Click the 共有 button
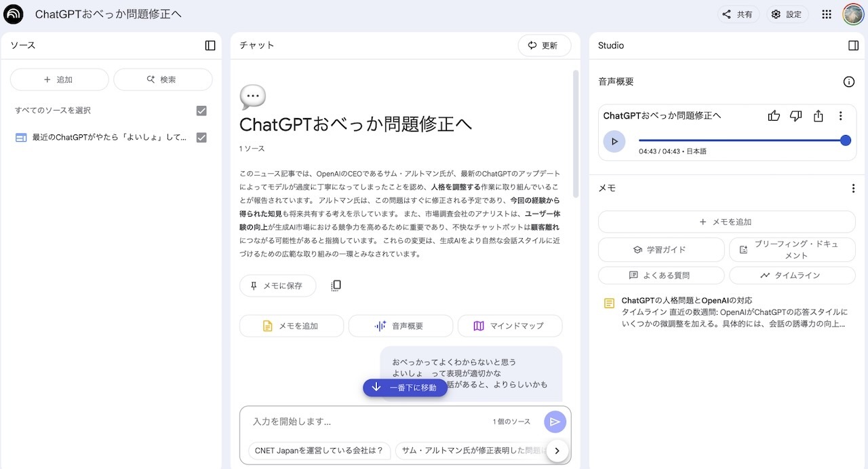The width and height of the screenshot is (868, 469). coord(738,14)
